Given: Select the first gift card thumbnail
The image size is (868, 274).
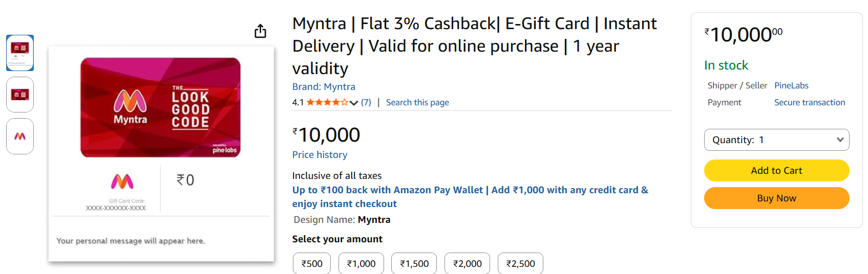Looking at the screenshot, I should [20, 53].
